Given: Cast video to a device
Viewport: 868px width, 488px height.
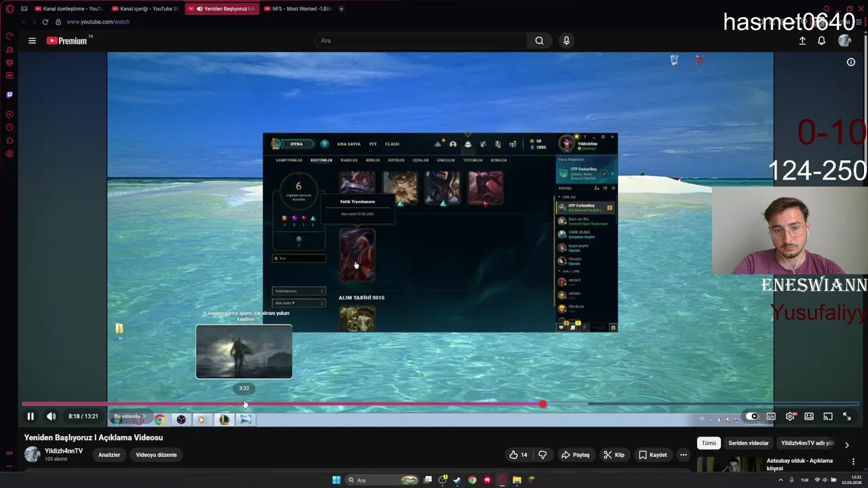Looking at the screenshot, I should (828, 416).
